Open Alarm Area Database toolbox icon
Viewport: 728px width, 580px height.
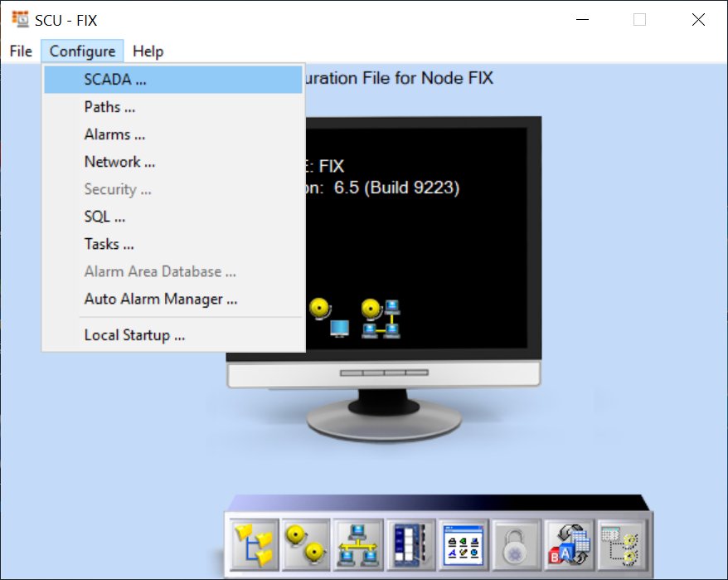pos(621,544)
